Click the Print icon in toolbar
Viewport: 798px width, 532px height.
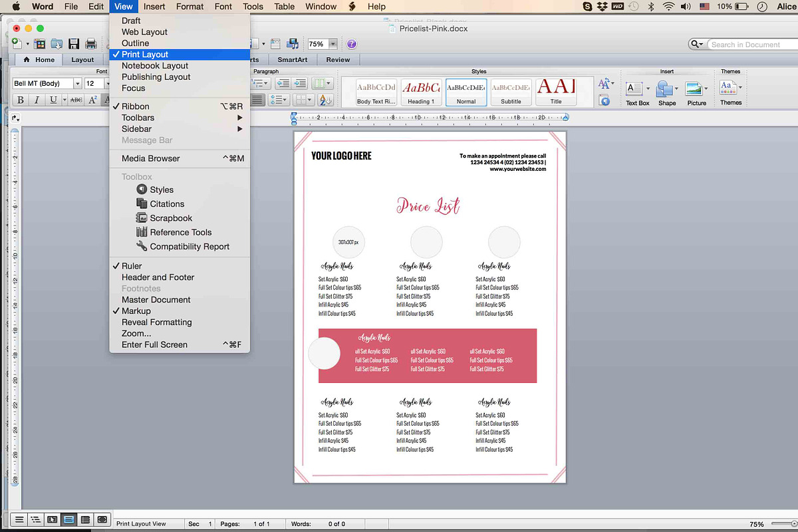(x=91, y=44)
